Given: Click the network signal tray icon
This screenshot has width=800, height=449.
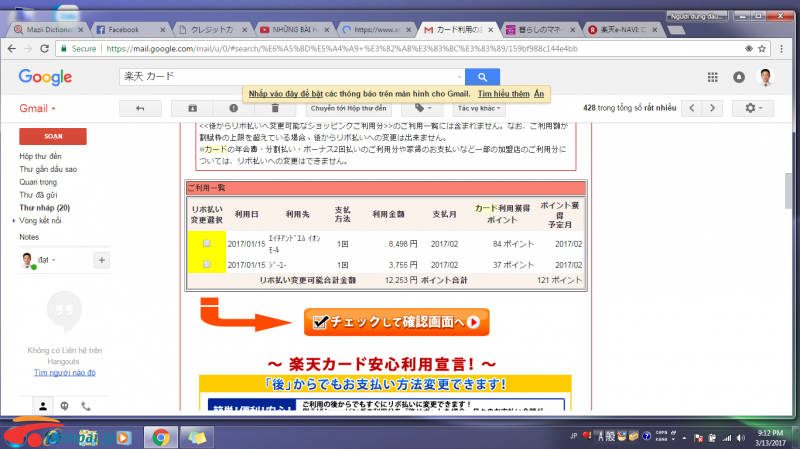Looking at the screenshot, I should [727, 438].
